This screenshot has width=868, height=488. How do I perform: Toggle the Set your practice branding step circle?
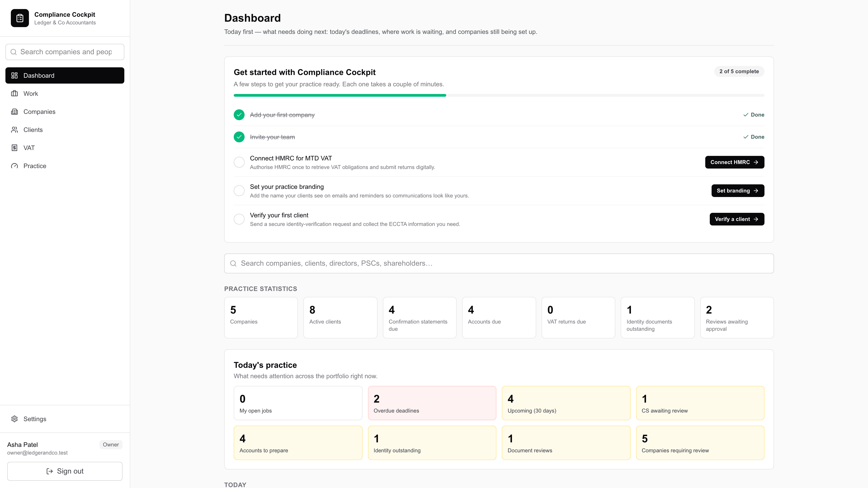[x=239, y=191]
